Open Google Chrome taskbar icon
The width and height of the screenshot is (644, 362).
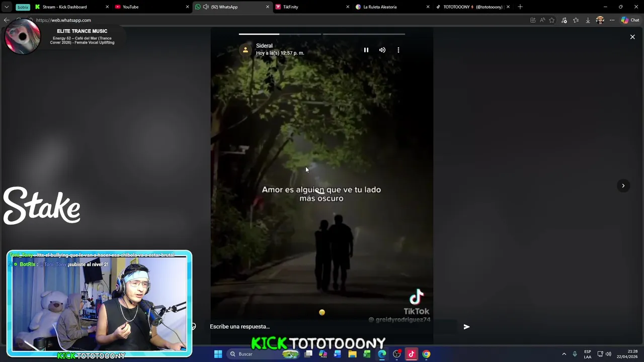pos(426,354)
